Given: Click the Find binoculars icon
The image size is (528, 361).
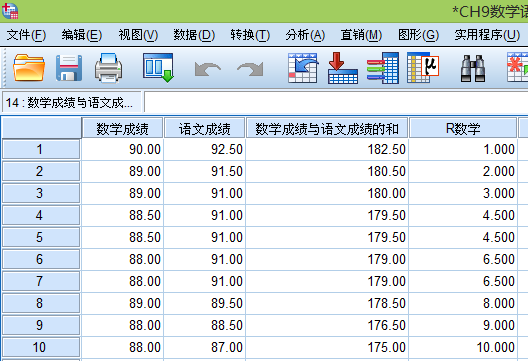Looking at the screenshot, I should point(473,68).
